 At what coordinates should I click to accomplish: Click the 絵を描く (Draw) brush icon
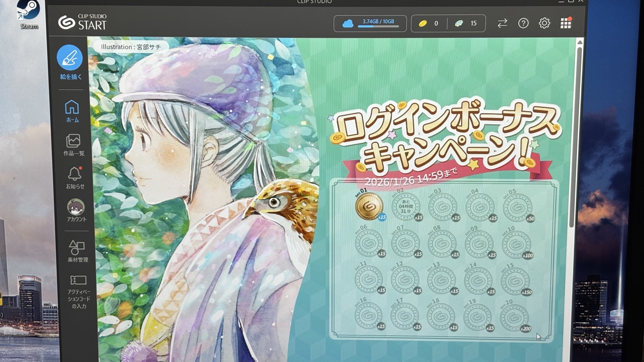pyautogui.click(x=70, y=58)
